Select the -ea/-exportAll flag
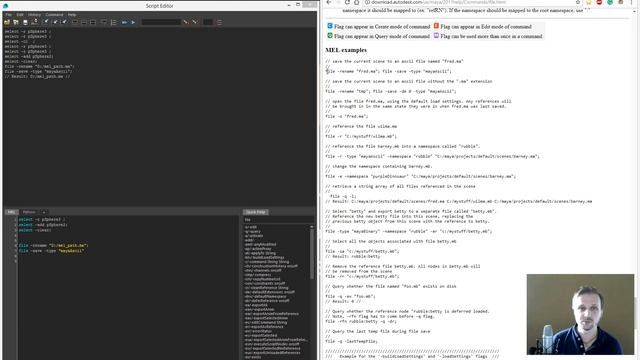The image size is (640, 360). tap(256, 305)
